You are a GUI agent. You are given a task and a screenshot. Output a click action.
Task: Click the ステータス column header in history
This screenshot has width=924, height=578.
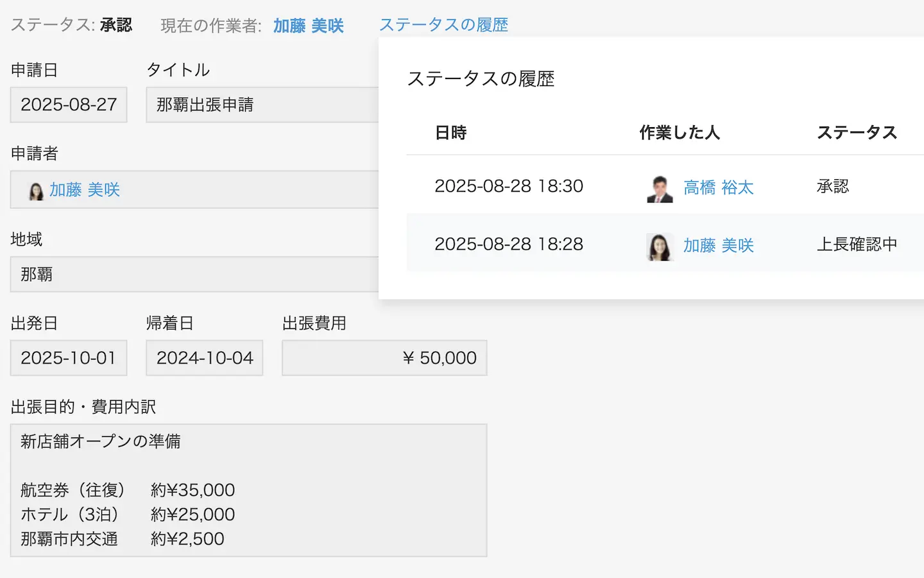[857, 133]
